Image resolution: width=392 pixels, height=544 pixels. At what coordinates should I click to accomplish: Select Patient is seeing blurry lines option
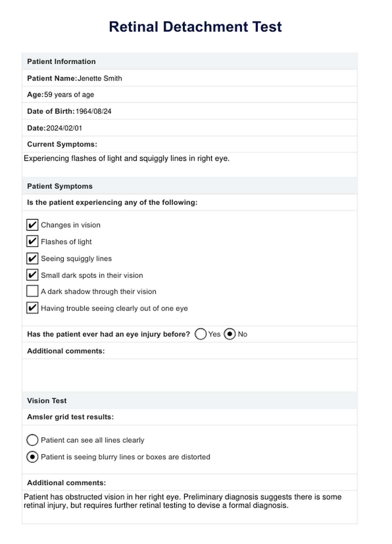click(x=32, y=457)
